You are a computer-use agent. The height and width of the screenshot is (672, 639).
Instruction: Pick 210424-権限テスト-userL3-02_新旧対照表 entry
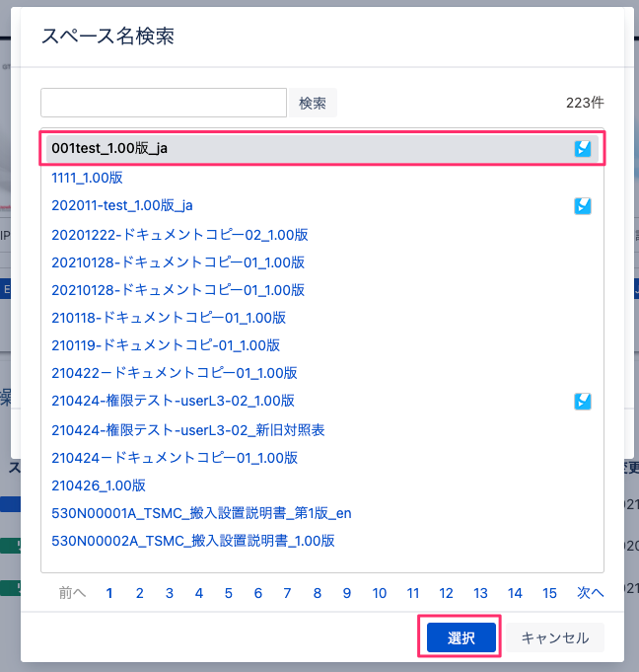pos(188,430)
